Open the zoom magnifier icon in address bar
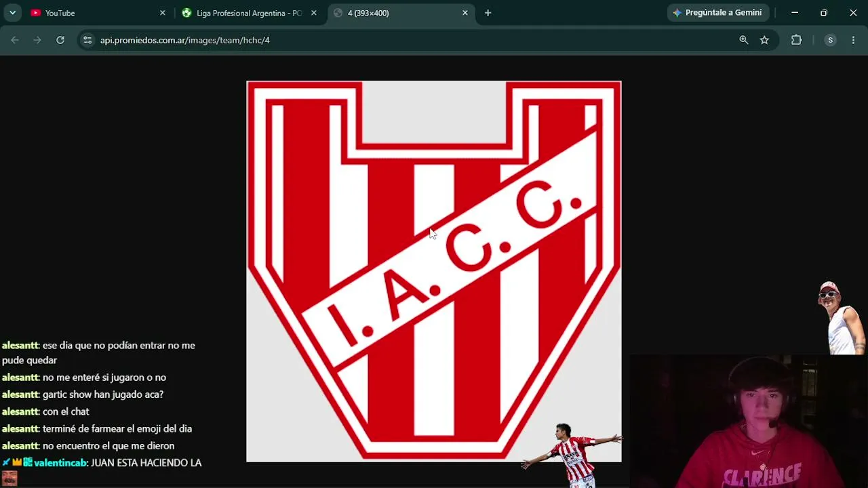Image resolution: width=868 pixels, height=488 pixels. [744, 40]
